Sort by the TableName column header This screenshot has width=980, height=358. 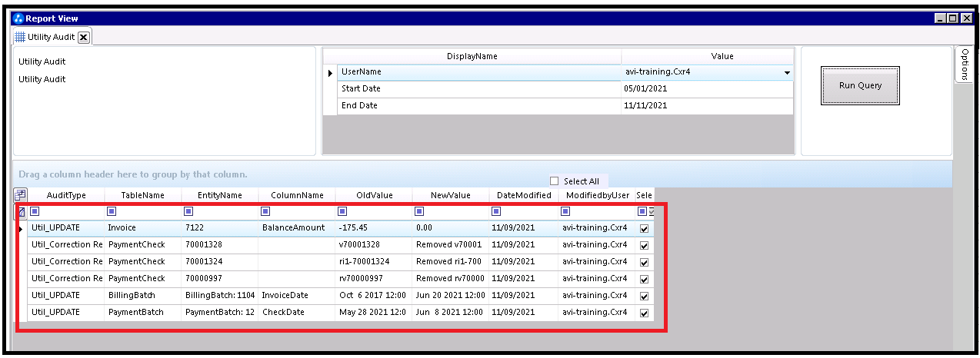pos(143,195)
